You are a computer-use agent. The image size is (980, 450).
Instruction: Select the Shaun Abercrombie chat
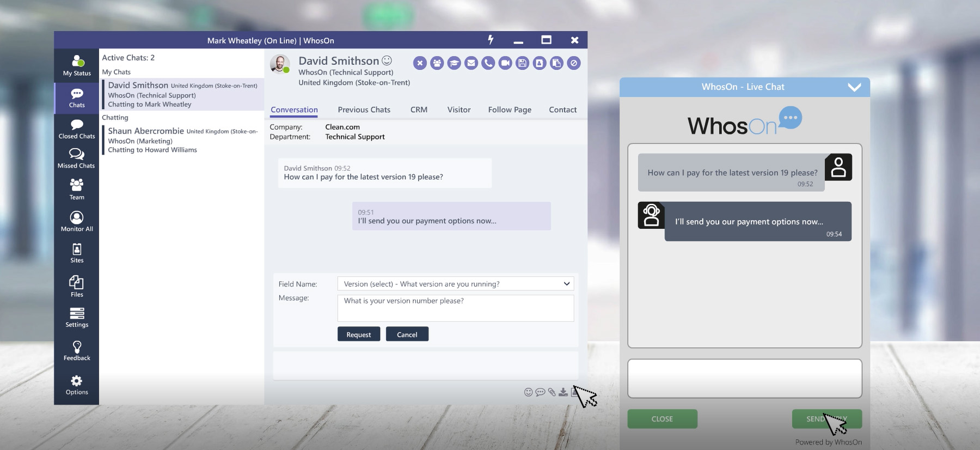pos(182,141)
